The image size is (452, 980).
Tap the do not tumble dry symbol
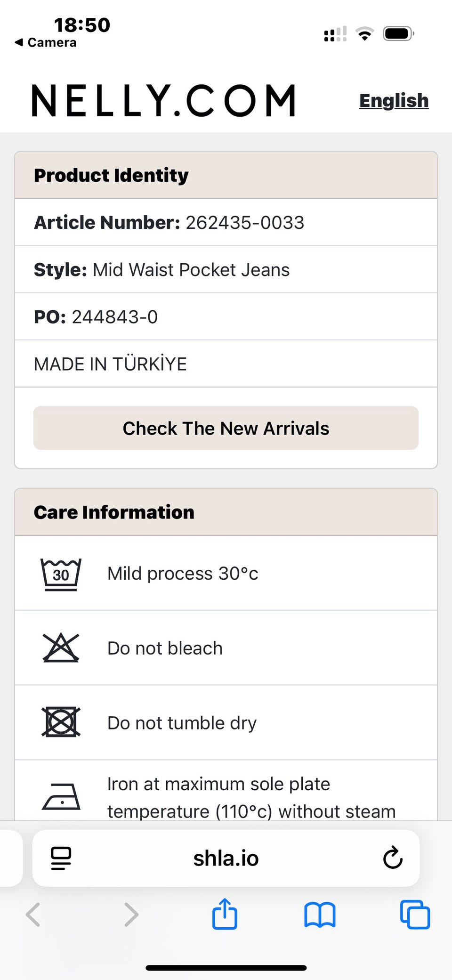61,722
